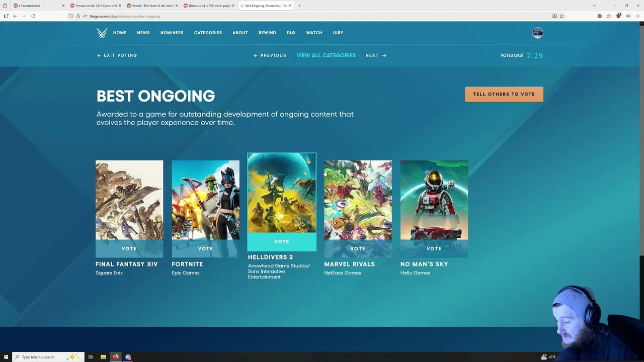Open the WATCH menu item

coord(314,33)
